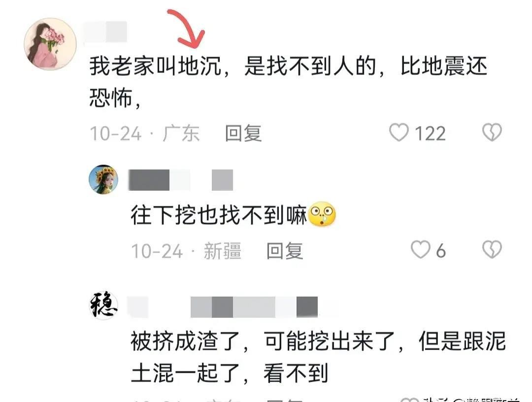Like the 新疆 reply with heart icon
Screen dimensions: 532x402
420,250
